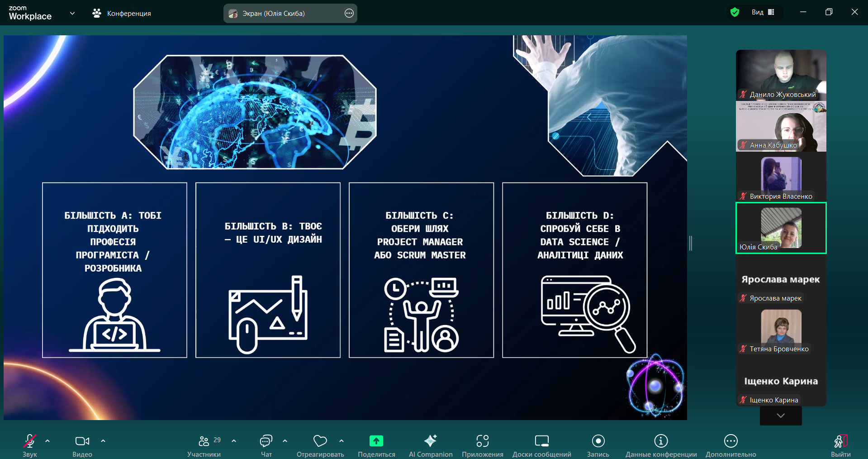Select Анна Кабушко video thumbnail
Image resolution: width=868 pixels, height=459 pixels.
781,126
